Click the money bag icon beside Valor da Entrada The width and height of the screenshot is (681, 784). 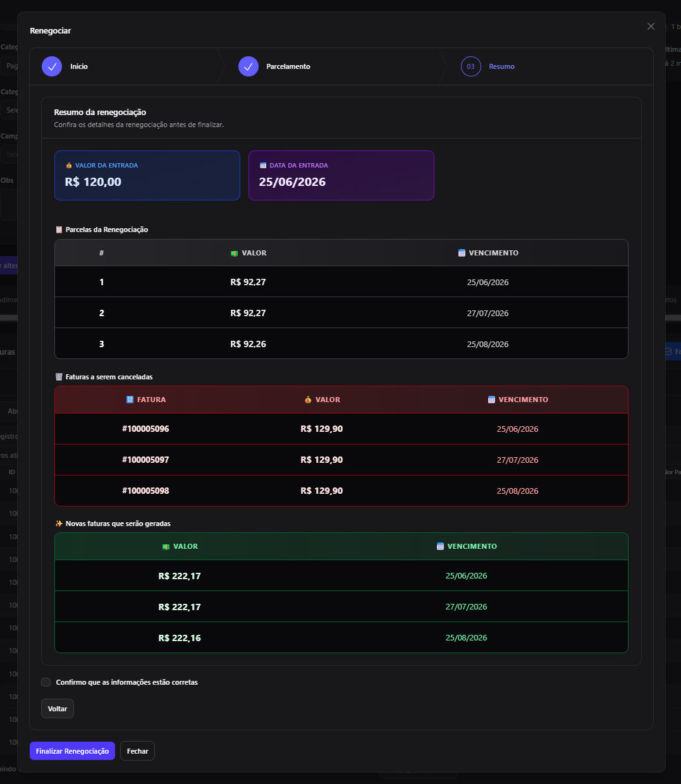point(69,166)
